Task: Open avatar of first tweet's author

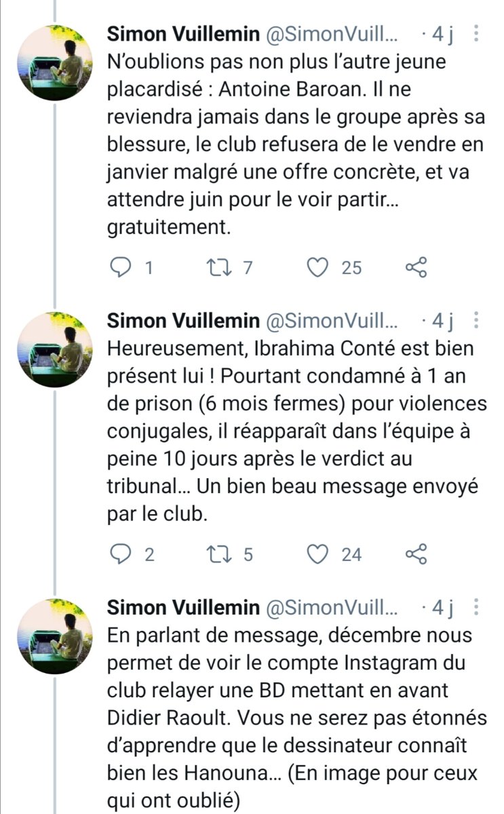Action: pyautogui.click(x=54, y=62)
